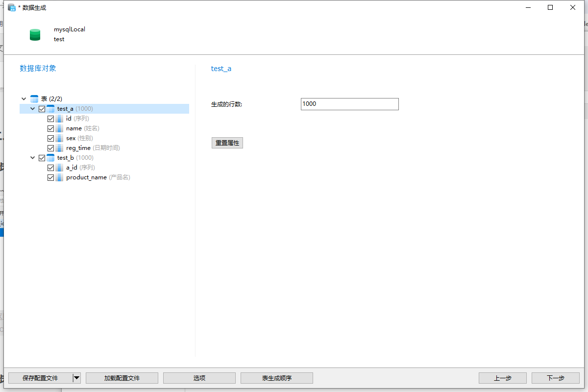
Task: Uncheck the test_b table checkbox
Action: (42, 158)
